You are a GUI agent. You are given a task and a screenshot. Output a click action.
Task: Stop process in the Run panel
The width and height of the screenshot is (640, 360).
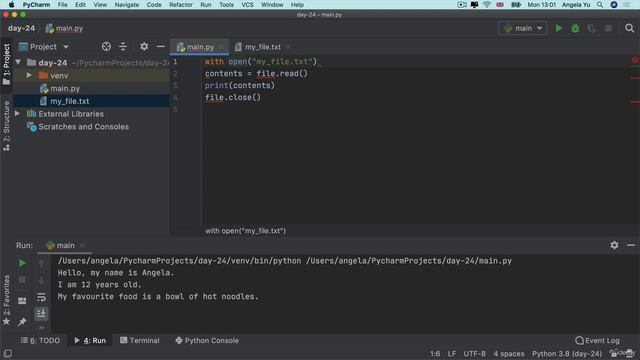[22, 280]
